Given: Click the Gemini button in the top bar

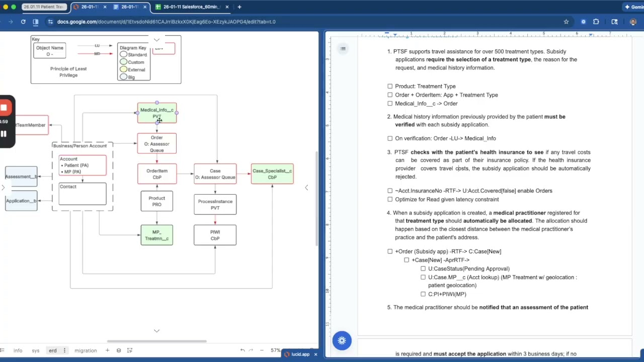Looking at the screenshot, I should coord(633,7).
